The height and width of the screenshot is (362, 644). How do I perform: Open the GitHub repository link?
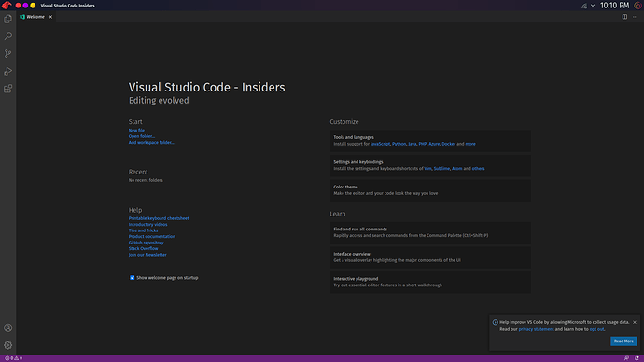click(x=146, y=243)
